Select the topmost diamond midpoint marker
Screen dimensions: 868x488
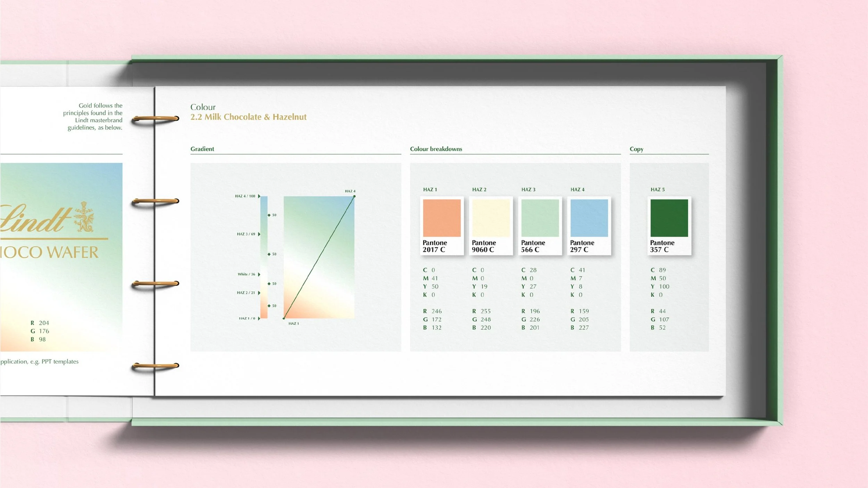tap(269, 215)
